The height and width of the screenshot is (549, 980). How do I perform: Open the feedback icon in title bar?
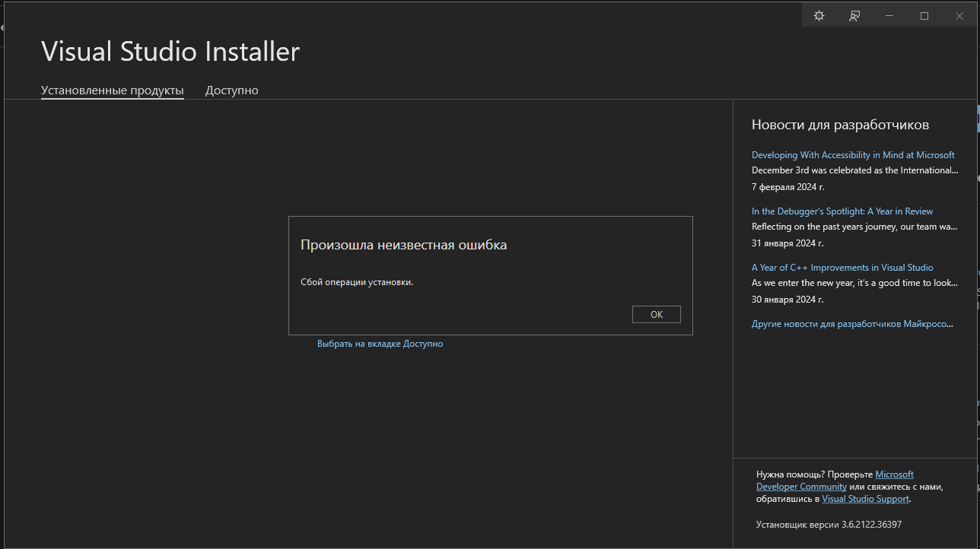coord(854,15)
